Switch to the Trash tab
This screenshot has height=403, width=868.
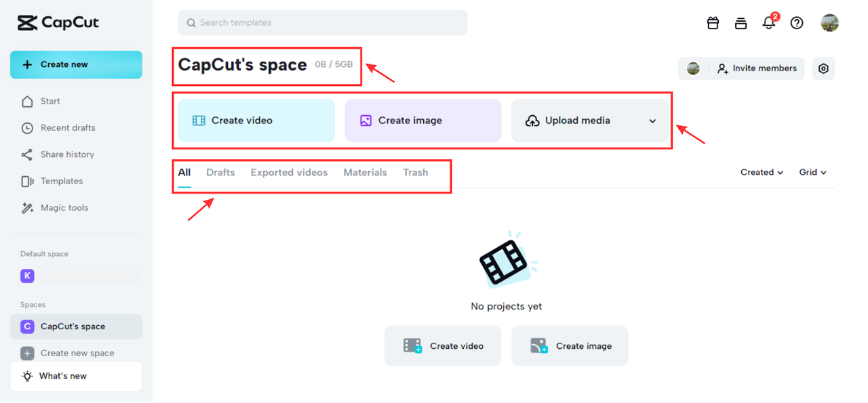pyautogui.click(x=416, y=173)
